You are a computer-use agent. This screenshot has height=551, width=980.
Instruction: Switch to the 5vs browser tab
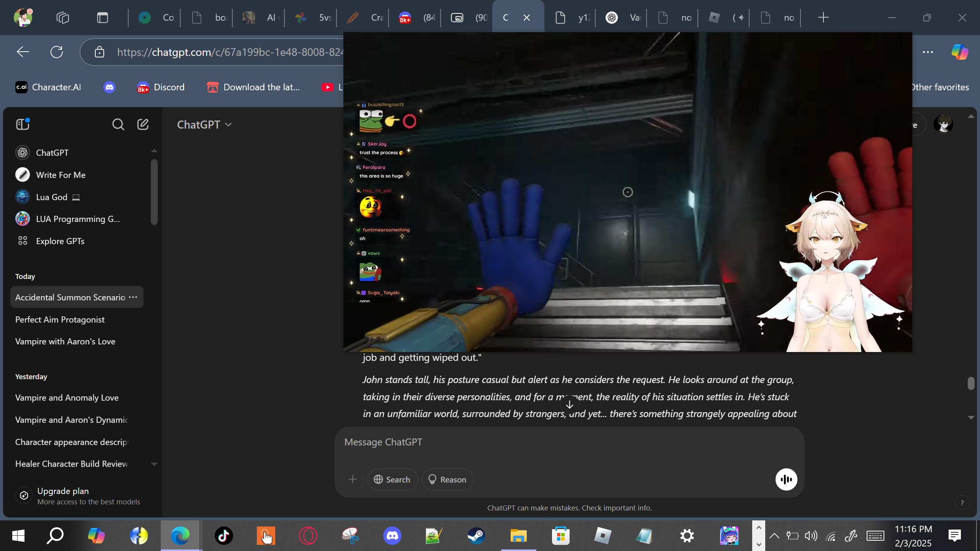point(312,18)
